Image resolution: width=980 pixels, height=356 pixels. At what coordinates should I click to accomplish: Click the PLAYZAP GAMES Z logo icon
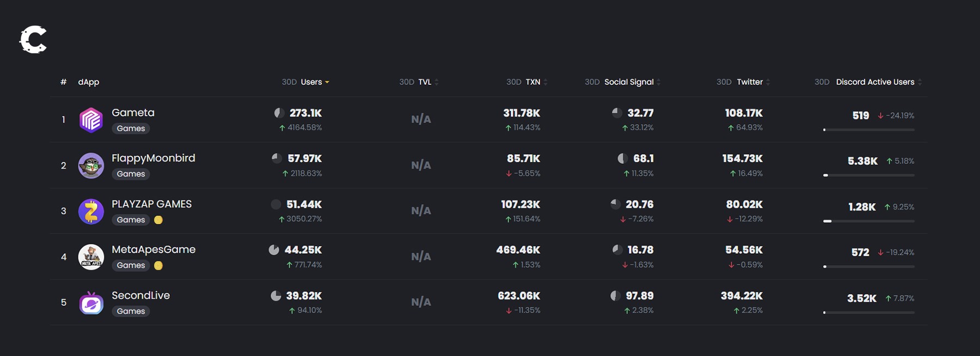coord(91,211)
